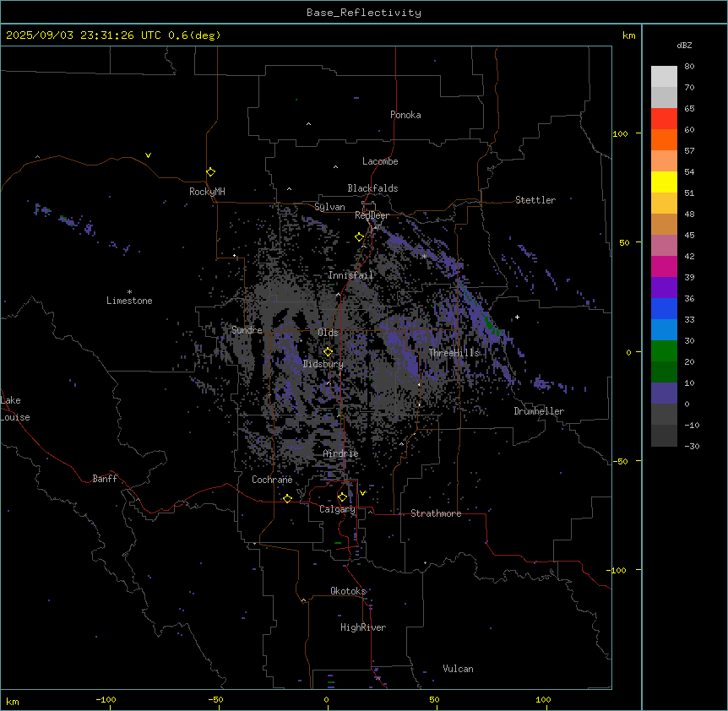This screenshot has height=711, width=728.
Task: Click the magenta 42 dBZ swatch
Action: click(664, 266)
